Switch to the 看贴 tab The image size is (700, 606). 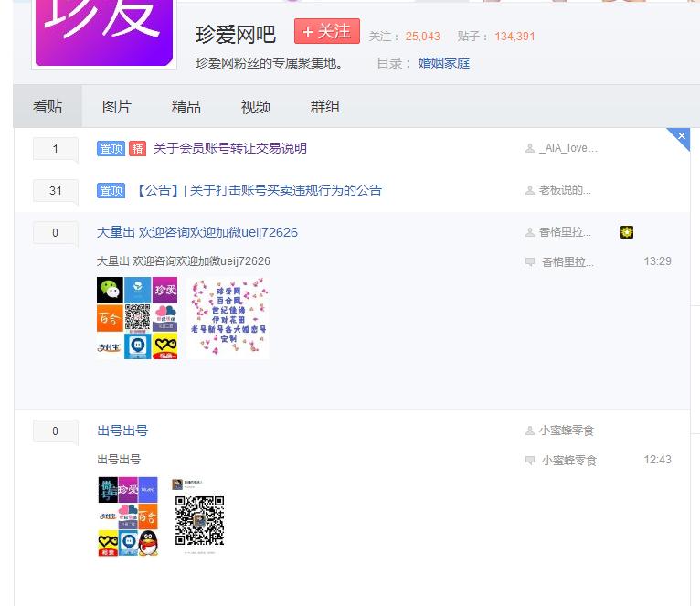coord(48,107)
